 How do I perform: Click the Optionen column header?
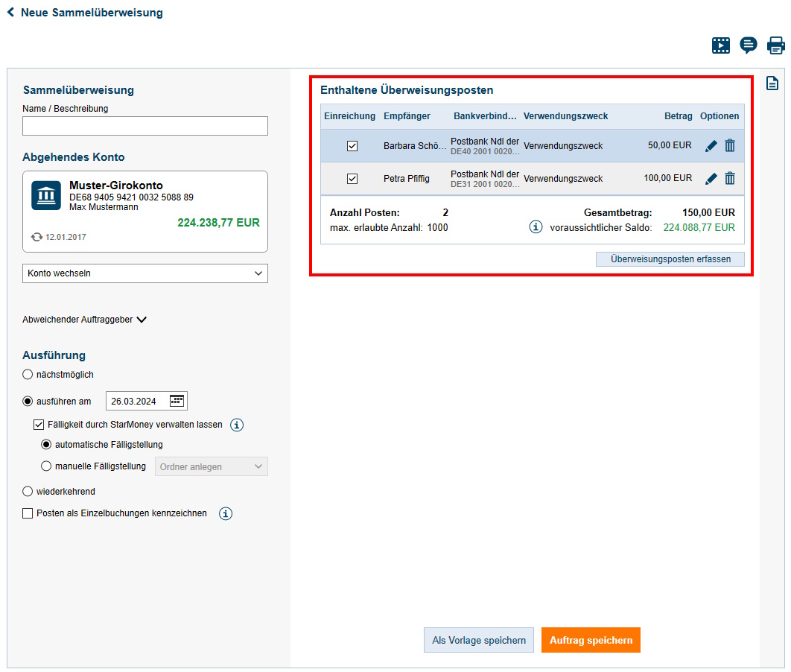coord(719,116)
